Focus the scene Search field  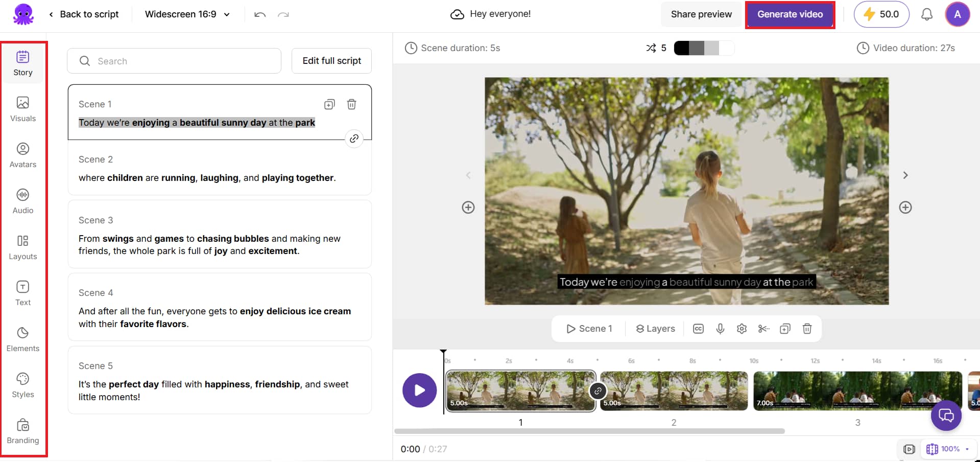174,61
